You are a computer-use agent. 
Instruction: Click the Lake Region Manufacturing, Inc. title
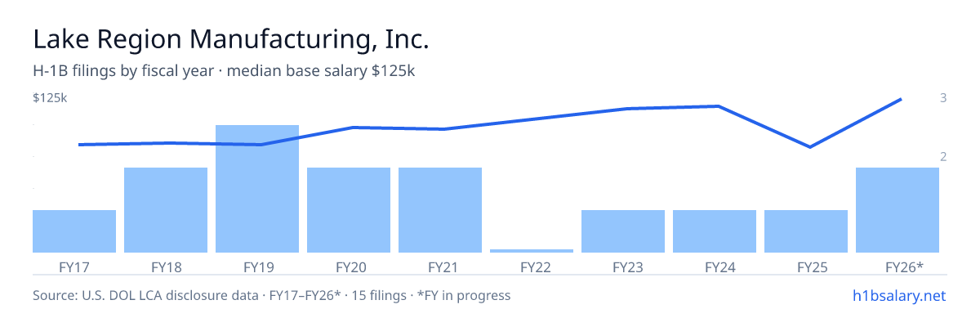pos(231,39)
